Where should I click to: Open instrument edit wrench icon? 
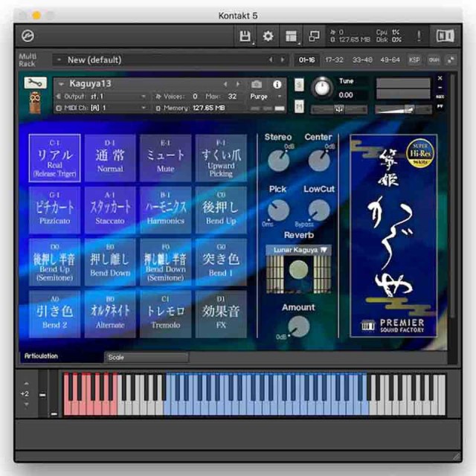pos(35,83)
